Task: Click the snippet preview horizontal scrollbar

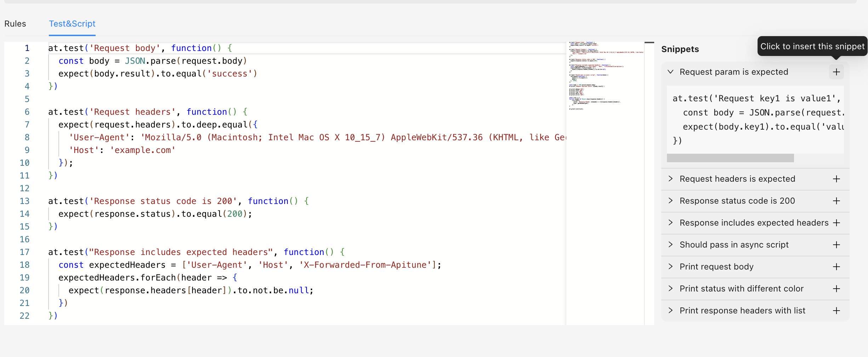Action: 730,158
